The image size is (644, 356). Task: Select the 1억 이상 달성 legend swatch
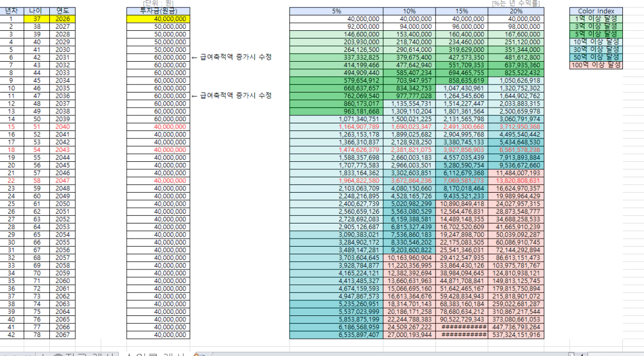596,19
